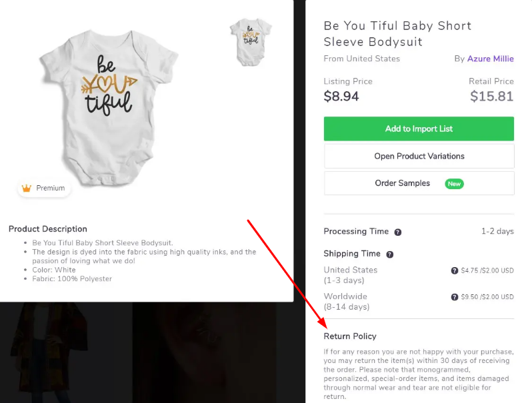Add the bodysuit to Import List
Screen dimensions: 532x403
click(x=419, y=129)
